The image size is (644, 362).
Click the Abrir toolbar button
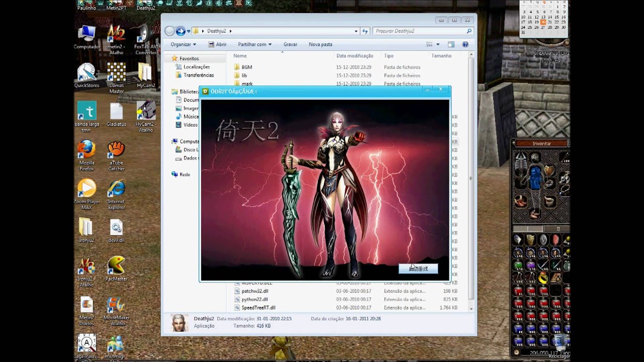(216, 44)
